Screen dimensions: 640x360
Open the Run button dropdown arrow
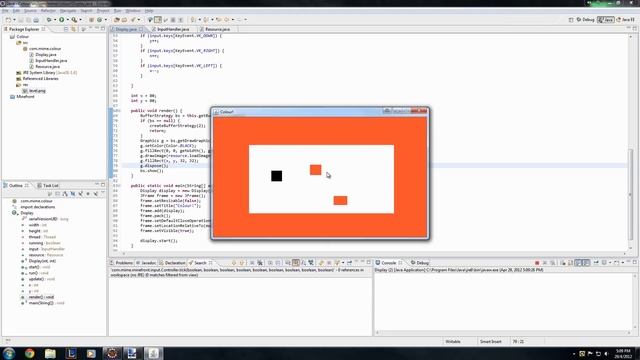pos(67,20)
